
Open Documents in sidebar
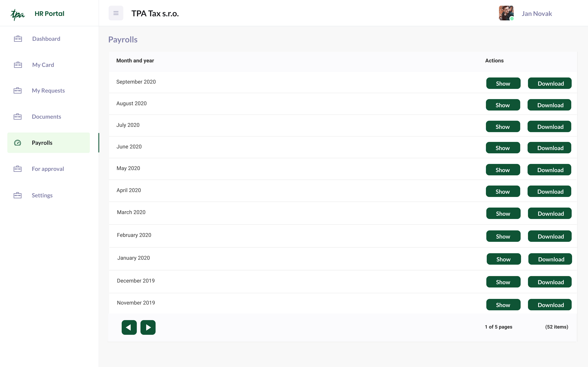[x=46, y=117]
